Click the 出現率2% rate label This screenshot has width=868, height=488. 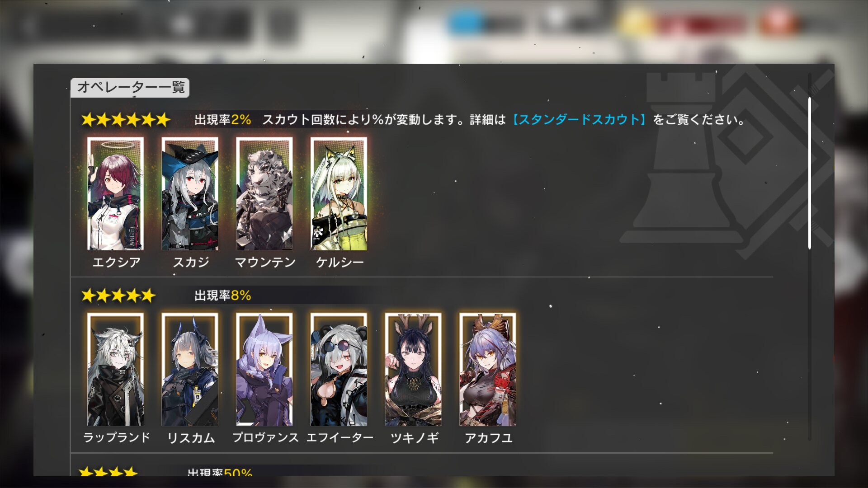point(222,120)
